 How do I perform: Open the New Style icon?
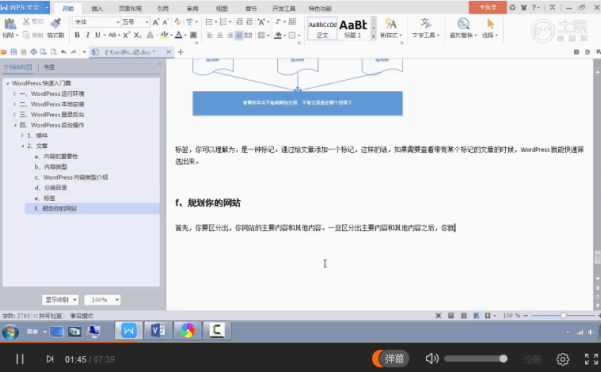391,25
